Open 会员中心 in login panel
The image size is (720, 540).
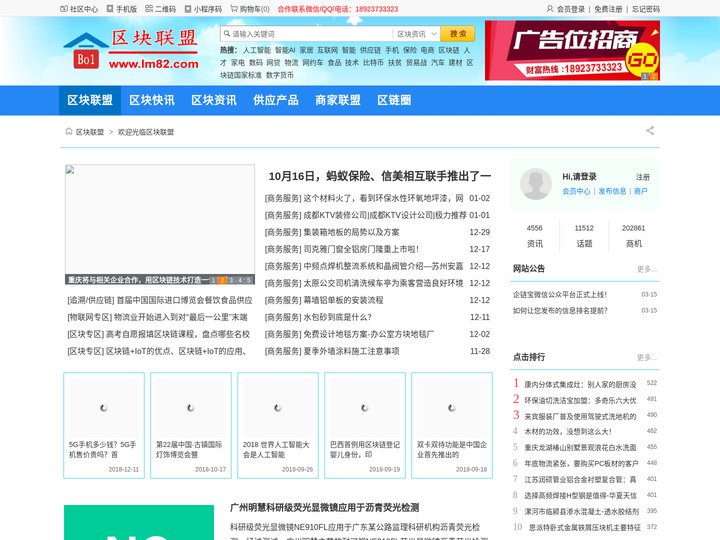coord(576,191)
